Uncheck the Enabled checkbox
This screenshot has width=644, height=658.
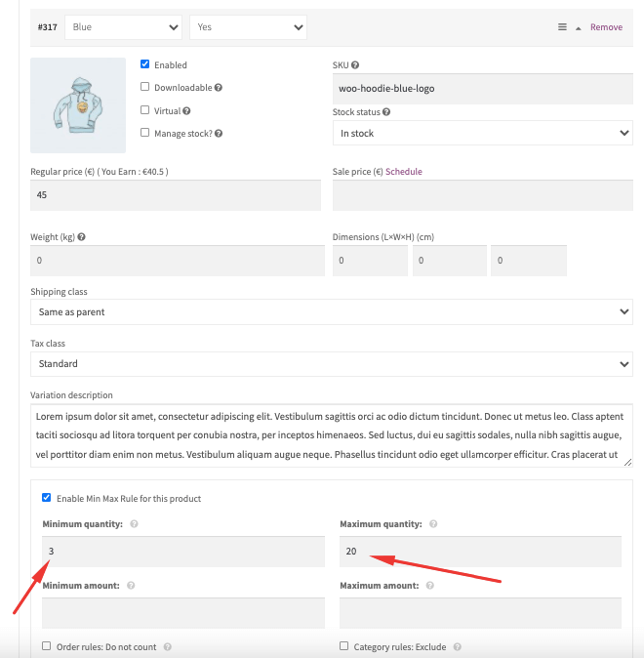144,64
